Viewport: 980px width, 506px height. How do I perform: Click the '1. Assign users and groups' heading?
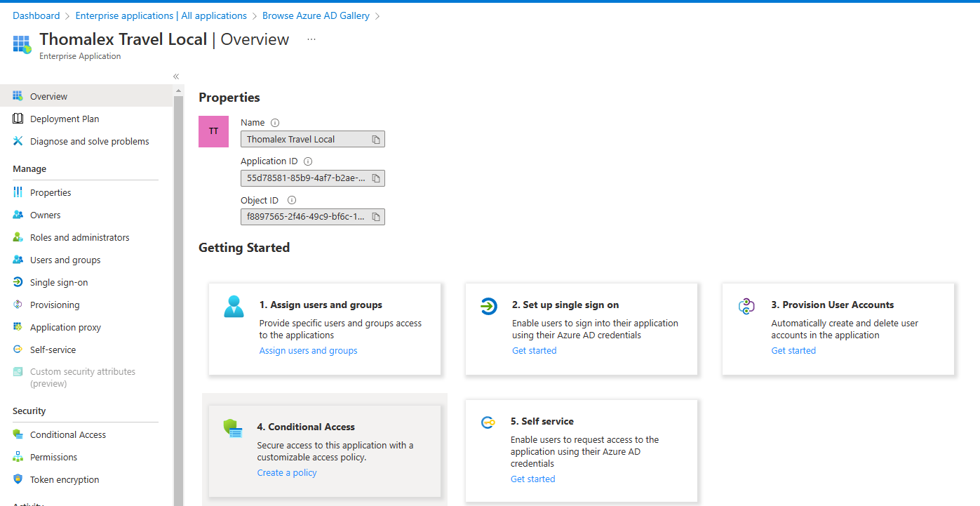321,305
